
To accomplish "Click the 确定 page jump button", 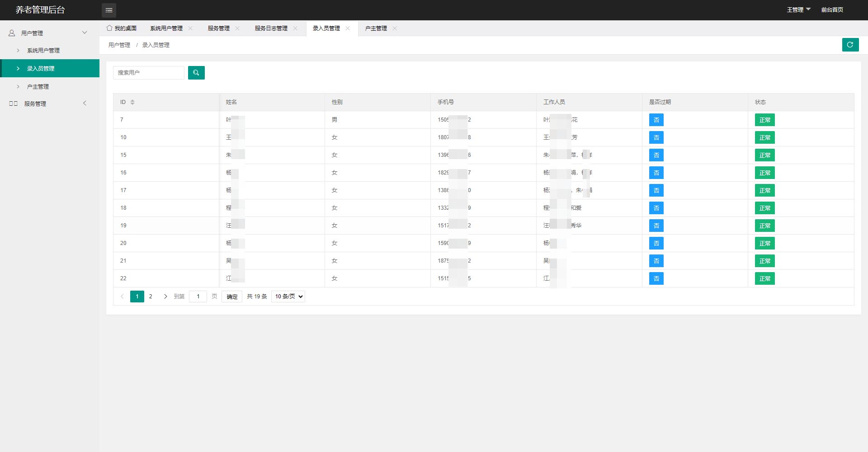I will (232, 297).
